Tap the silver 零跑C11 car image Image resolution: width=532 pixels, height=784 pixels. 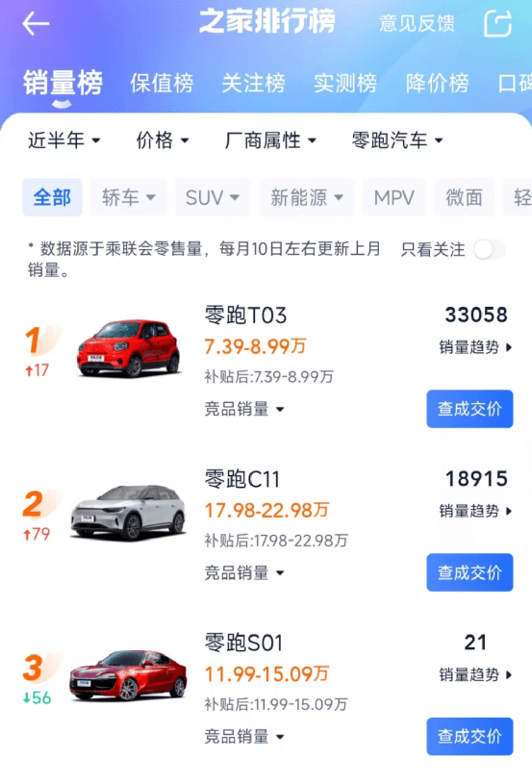129,512
